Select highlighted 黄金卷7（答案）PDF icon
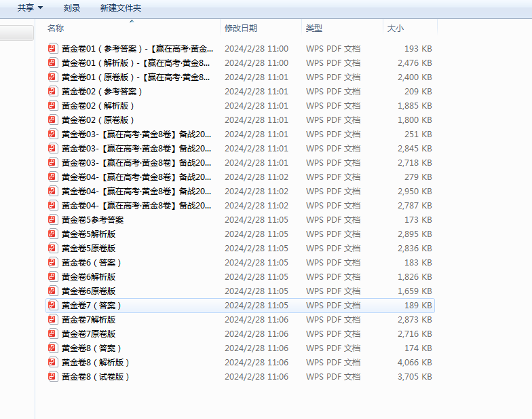 pyautogui.click(x=53, y=306)
